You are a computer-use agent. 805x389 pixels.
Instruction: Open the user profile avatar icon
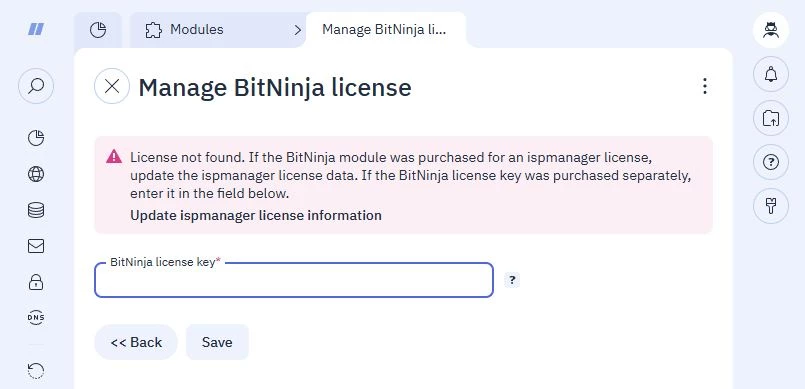click(x=771, y=30)
